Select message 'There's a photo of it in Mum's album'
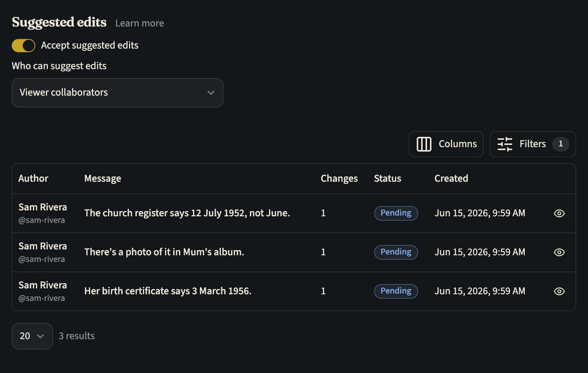The width and height of the screenshot is (588, 373). [x=164, y=252]
